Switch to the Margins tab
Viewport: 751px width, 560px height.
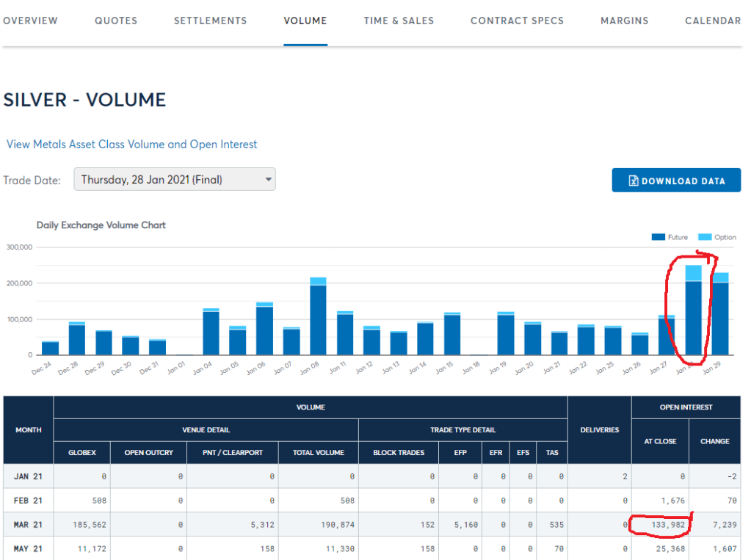pyautogui.click(x=624, y=21)
